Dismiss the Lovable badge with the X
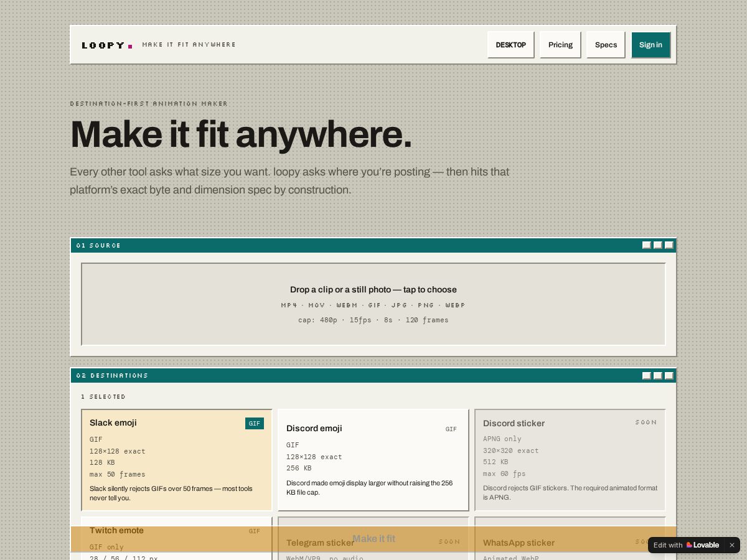 (x=732, y=545)
